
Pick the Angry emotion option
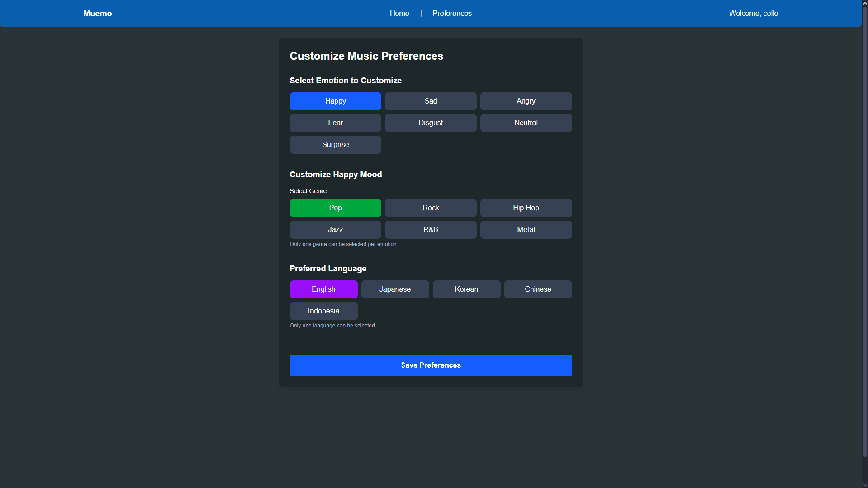pos(526,101)
